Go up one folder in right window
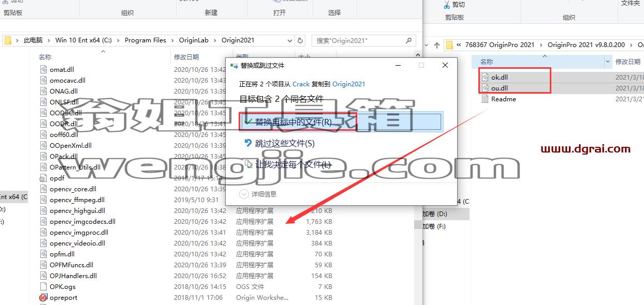Image resolution: width=644 pixels, height=305 pixels. pyautogui.click(x=436, y=45)
